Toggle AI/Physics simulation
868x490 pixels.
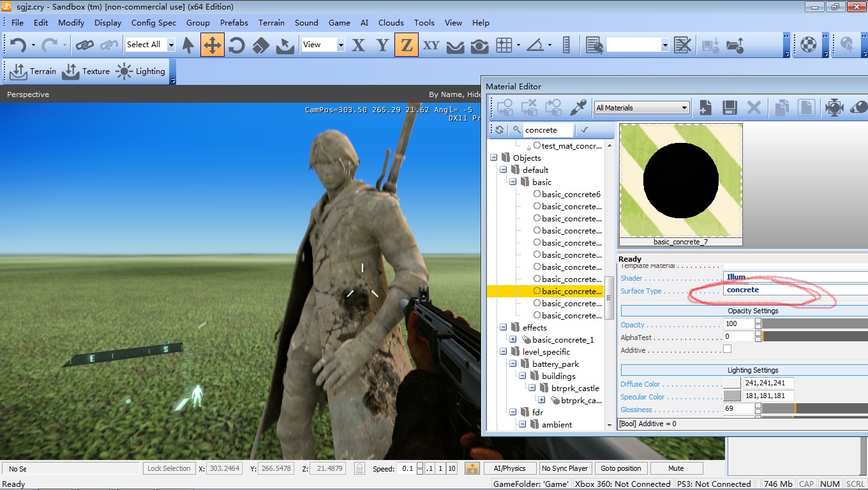[x=509, y=468]
